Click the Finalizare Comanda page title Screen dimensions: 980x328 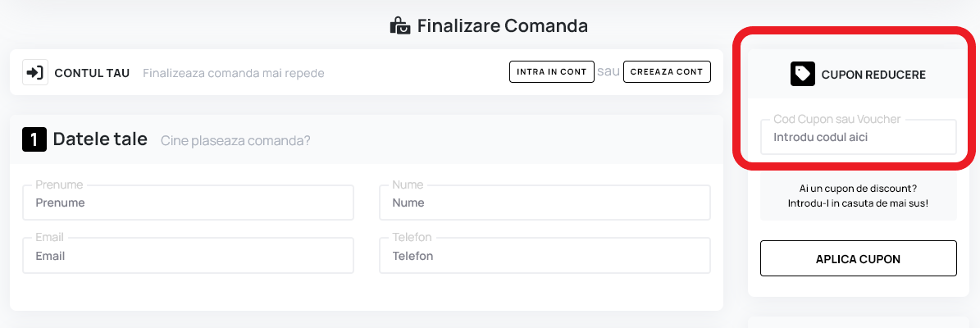tap(502, 25)
